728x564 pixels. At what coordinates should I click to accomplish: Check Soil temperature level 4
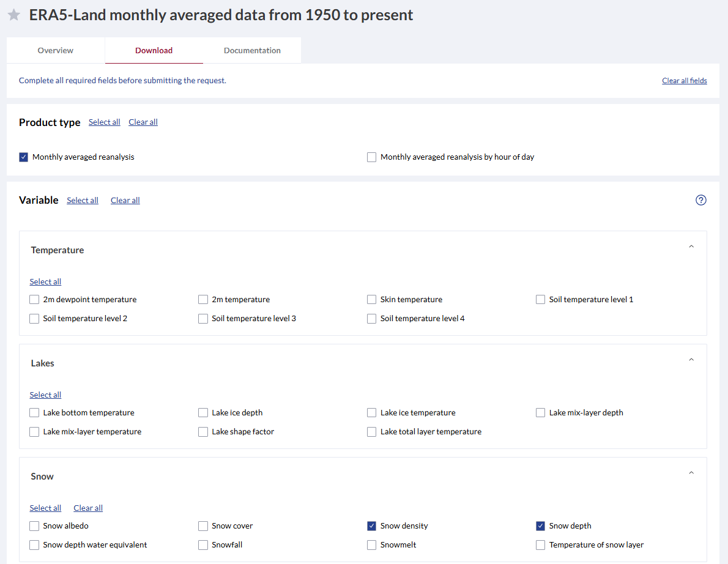pos(371,319)
